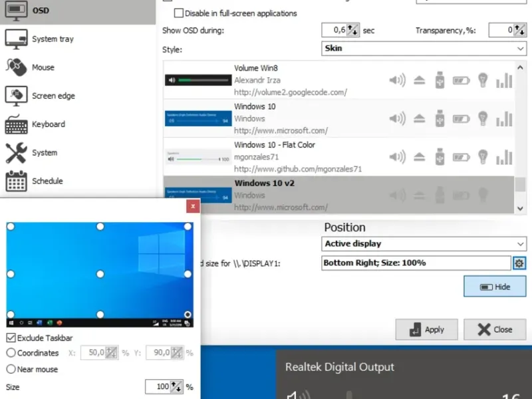532x399 pixels.
Task: Close the position popup with red X
Action: tap(193, 206)
